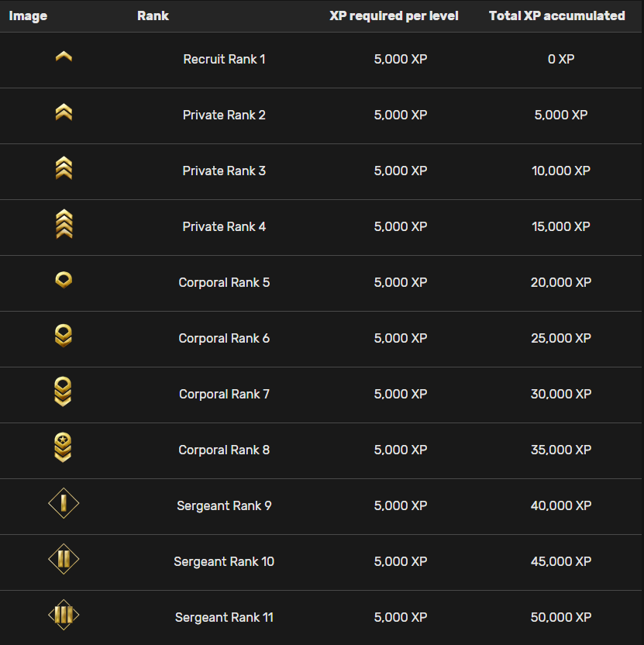Click the Sergeant Rank 9 diamond icon
Image resolution: width=644 pixels, height=645 pixels.
(x=64, y=504)
